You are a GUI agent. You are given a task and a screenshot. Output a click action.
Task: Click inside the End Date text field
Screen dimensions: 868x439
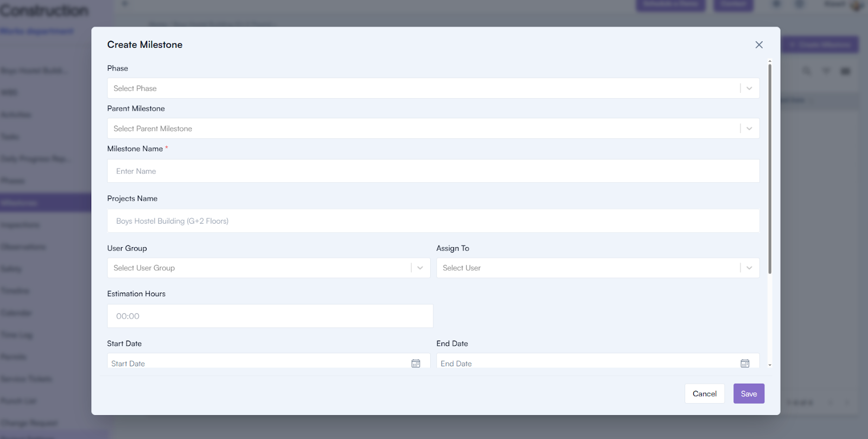(586, 363)
